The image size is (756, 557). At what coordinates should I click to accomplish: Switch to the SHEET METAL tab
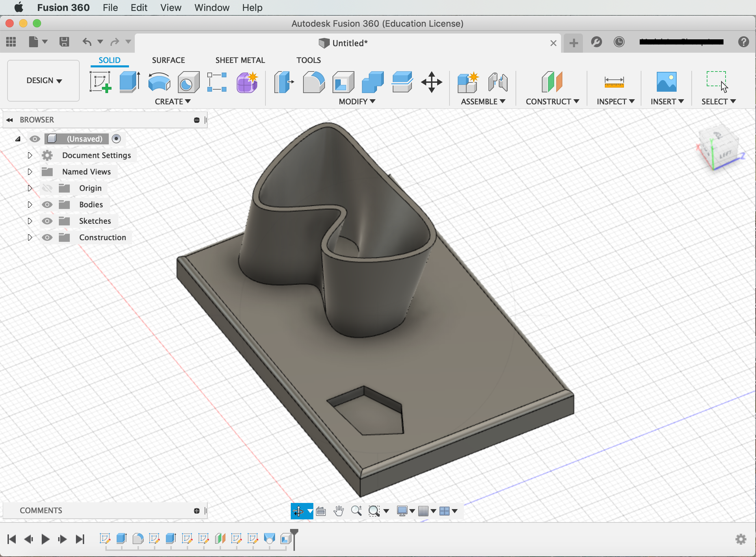240,60
